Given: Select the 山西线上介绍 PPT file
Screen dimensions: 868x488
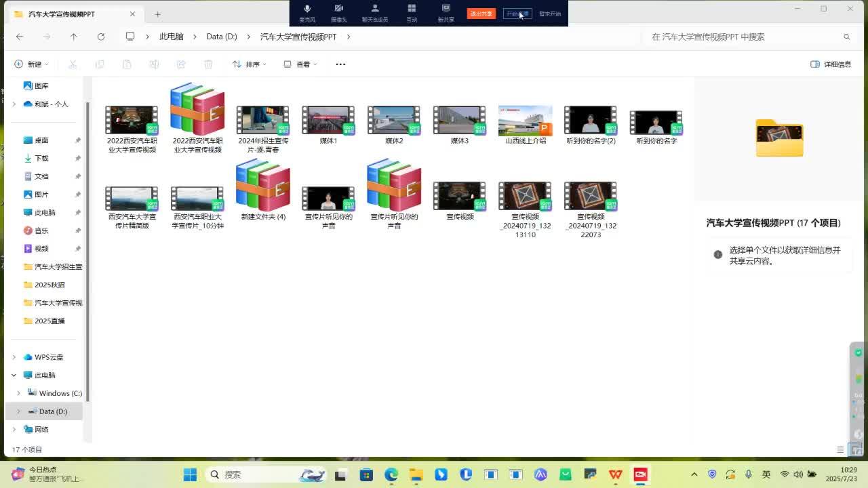Looking at the screenshot, I should coord(526,125).
